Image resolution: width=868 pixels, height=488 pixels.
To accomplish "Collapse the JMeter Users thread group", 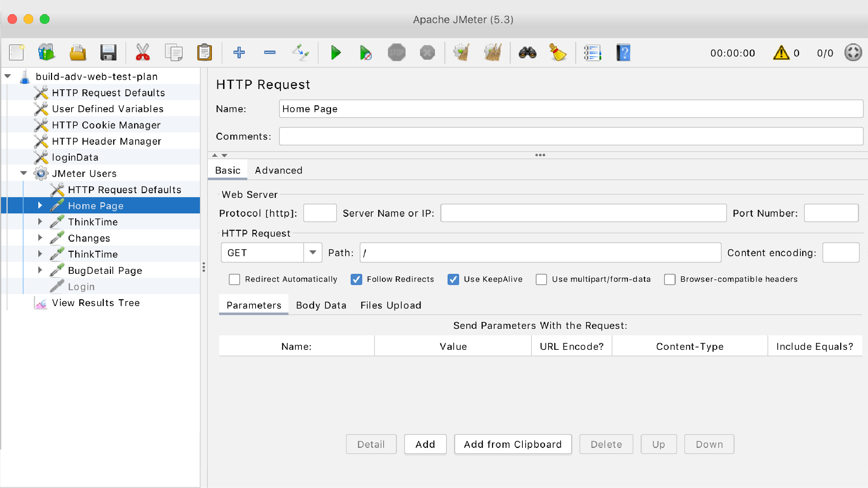I will pyautogui.click(x=24, y=173).
